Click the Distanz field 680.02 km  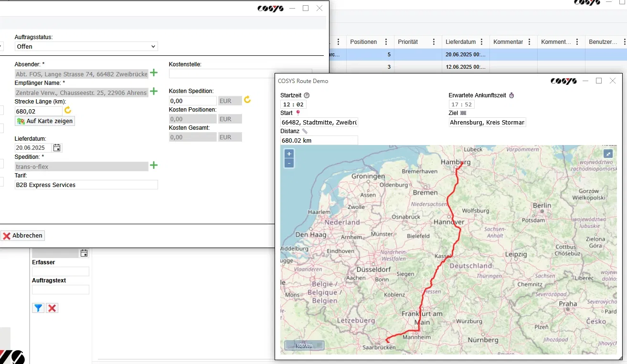319,141
